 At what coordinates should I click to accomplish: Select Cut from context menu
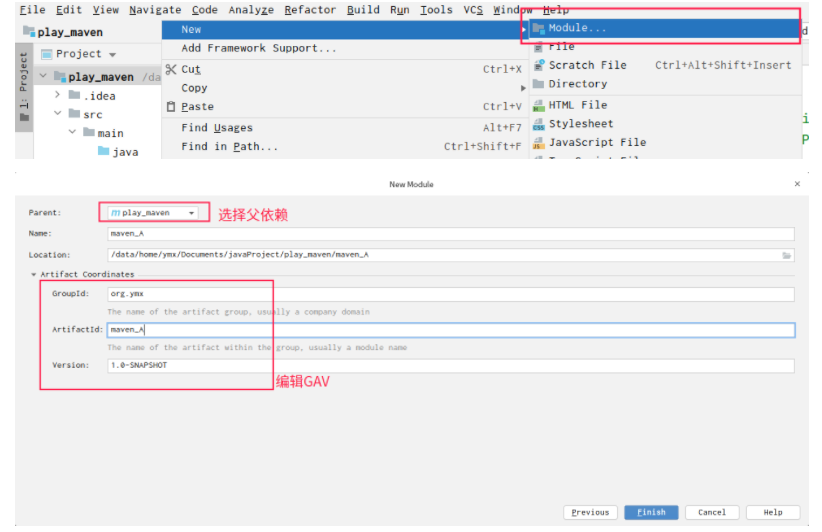coord(344,69)
